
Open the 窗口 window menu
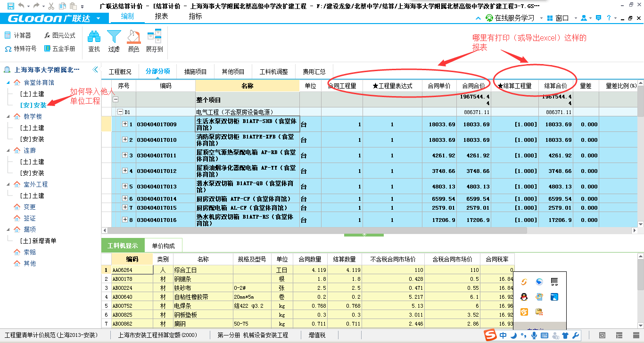pos(558,18)
